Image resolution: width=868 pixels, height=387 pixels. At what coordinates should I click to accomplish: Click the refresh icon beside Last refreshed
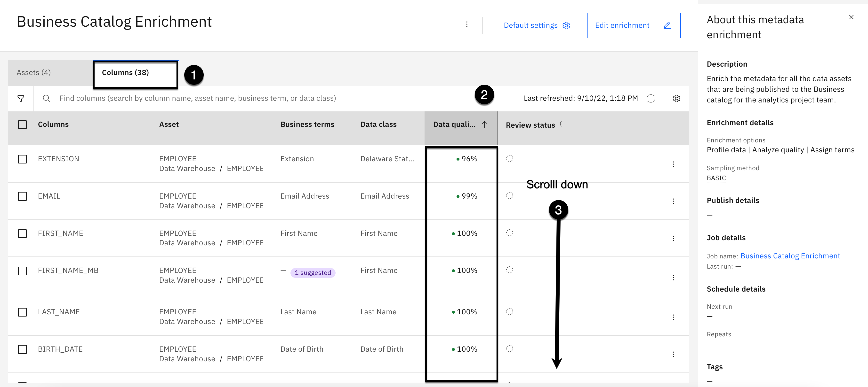[651, 98]
